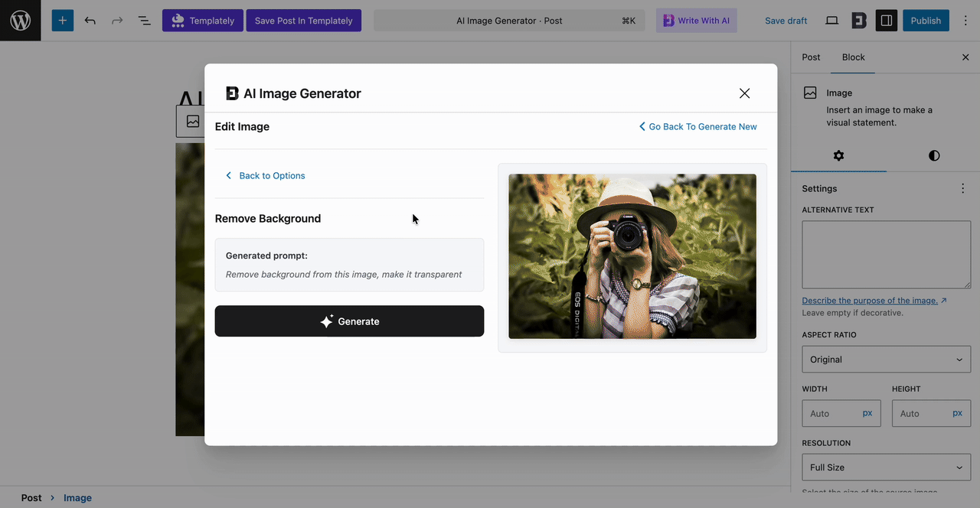Click the Width input field
Screen dimensions: 980x508
[830, 413]
